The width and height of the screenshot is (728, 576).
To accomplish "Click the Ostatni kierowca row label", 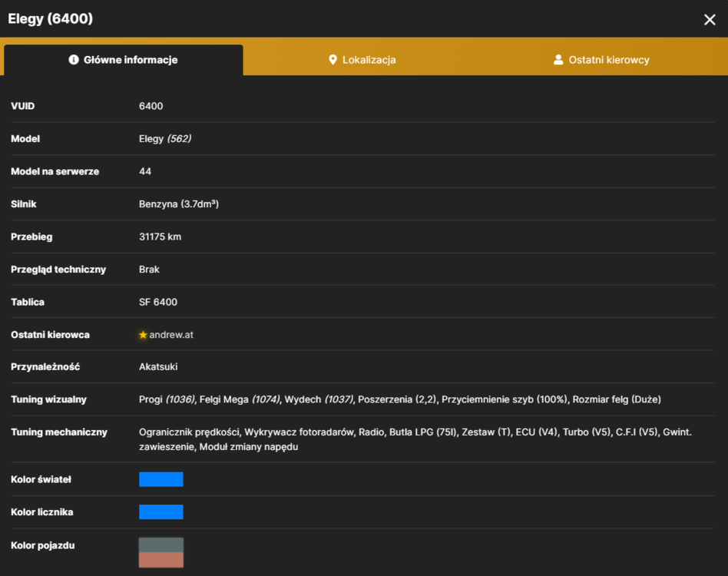I will (x=50, y=335).
